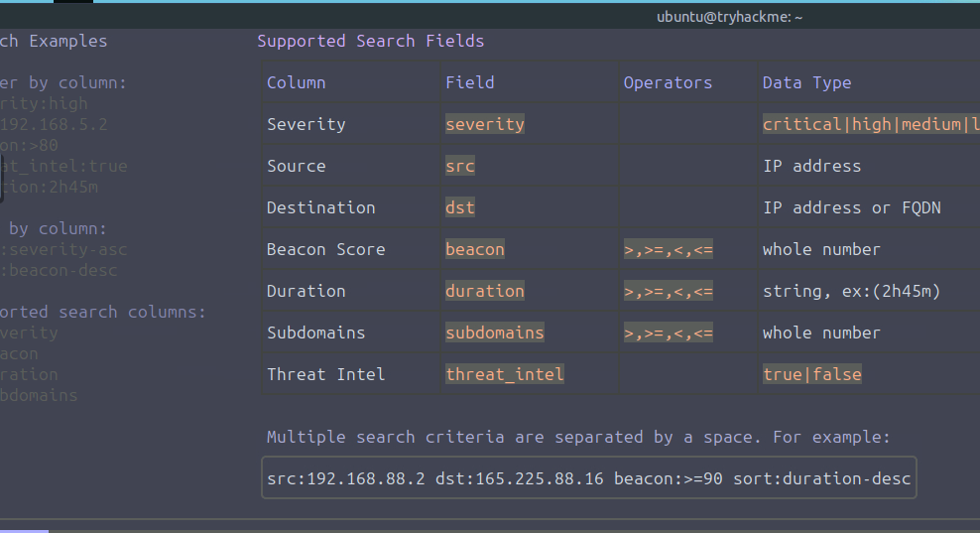Click the highlighted 'subdomains' field name

(495, 333)
